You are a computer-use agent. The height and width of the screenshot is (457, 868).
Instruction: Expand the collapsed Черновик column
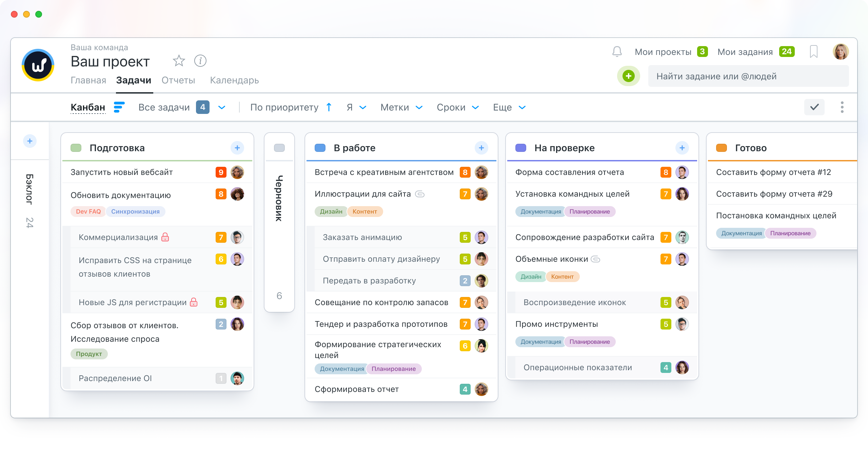point(279,198)
